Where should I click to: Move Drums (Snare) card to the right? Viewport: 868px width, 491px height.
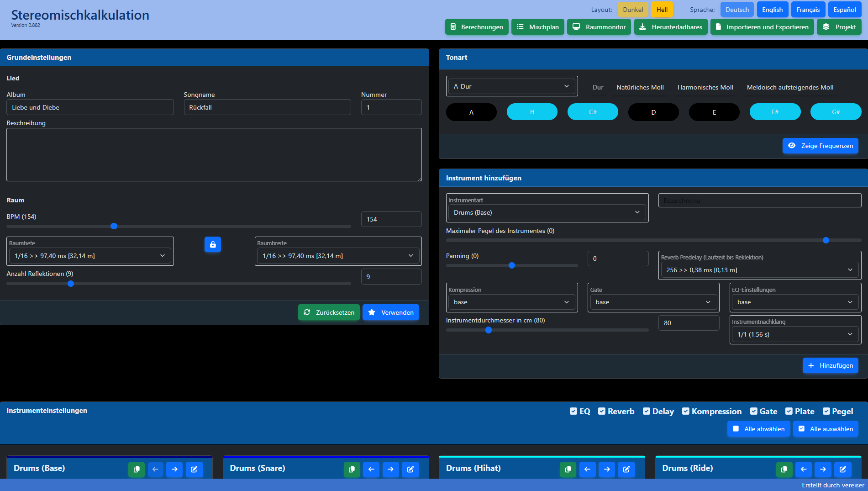[x=390, y=469]
